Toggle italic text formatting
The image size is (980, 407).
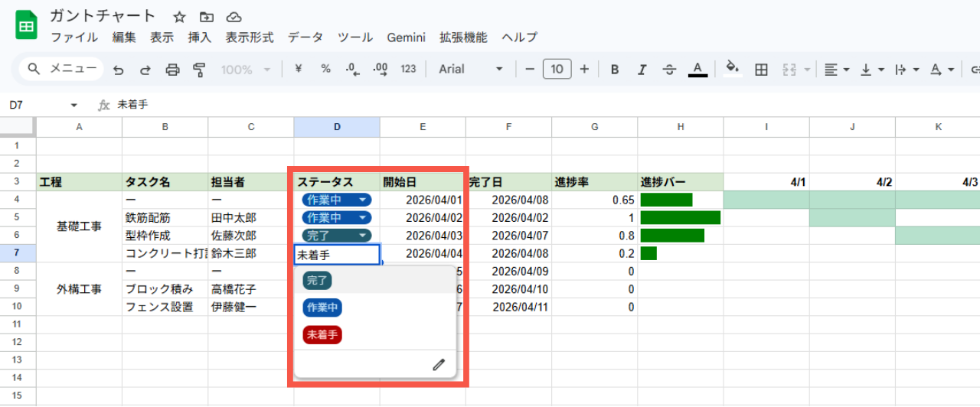[x=642, y=70]
